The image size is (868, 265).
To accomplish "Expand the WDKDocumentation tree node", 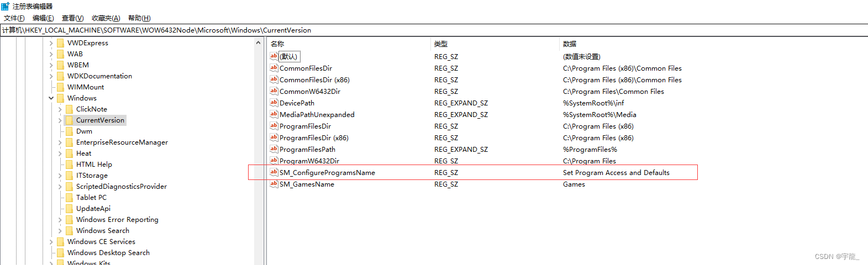I will (x=51, y=76).
